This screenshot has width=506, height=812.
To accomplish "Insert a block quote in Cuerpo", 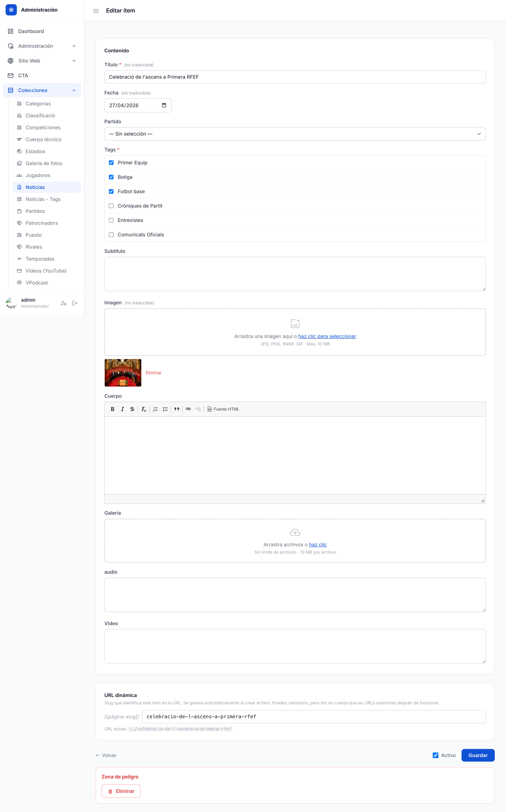I will point(177,409).
